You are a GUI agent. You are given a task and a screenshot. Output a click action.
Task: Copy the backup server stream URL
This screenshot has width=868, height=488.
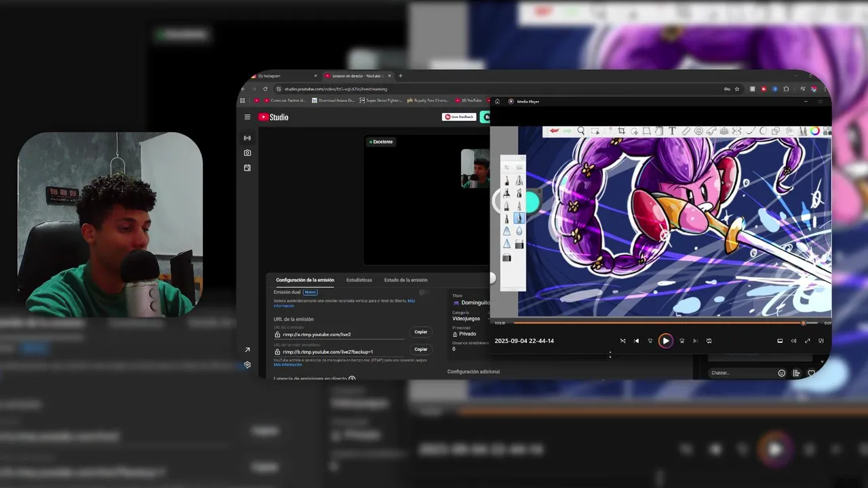(421, 350)
